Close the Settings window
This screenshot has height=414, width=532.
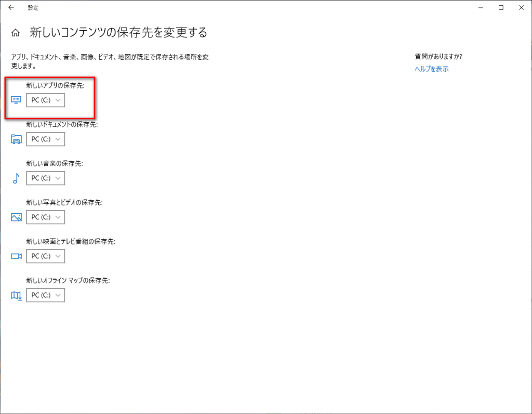pyautogui.click(x=521, y=8)
